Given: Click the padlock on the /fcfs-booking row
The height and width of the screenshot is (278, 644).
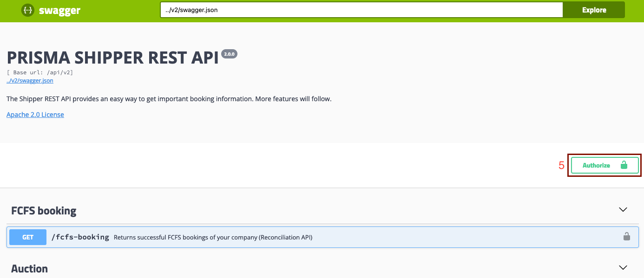Looking at the screenshot, I should tap(626, 237).
